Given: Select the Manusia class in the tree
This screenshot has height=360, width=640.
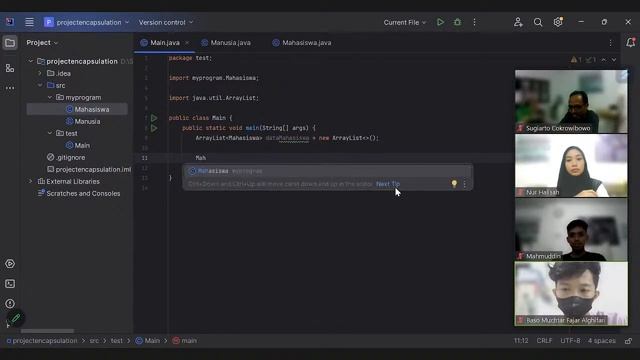Looking at the screenshot, I should click(x=83, y=121).
